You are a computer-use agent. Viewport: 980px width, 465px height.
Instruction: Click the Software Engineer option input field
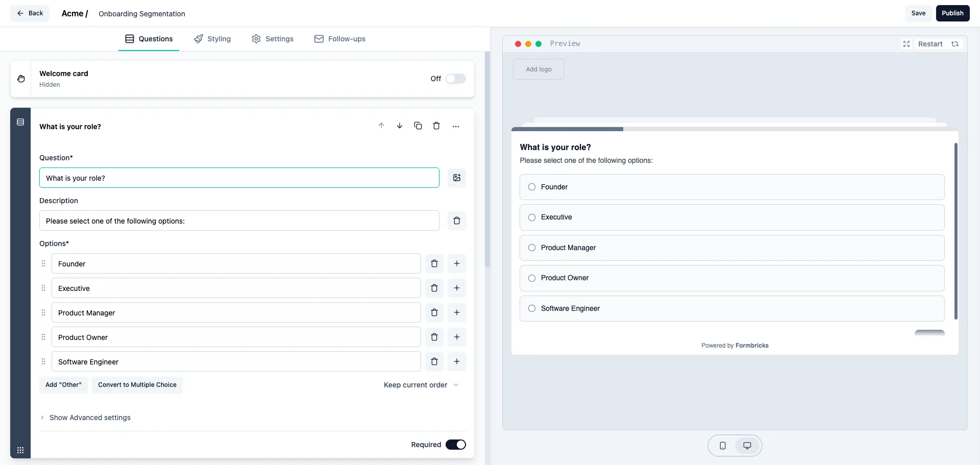tap(236, 361)
